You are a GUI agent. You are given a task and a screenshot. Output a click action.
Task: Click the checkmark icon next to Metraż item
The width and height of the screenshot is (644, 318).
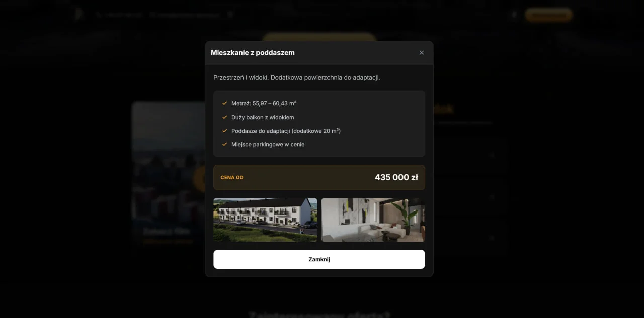[224, 103]
